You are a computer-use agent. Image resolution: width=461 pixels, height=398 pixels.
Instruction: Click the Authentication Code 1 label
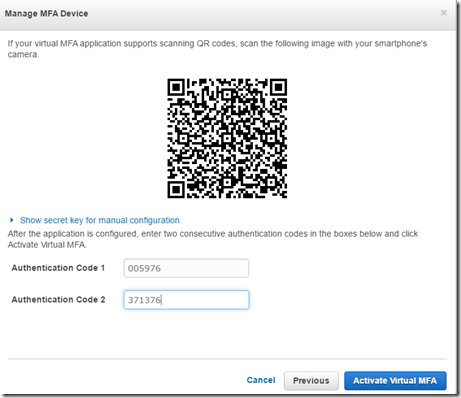point(58,268)
